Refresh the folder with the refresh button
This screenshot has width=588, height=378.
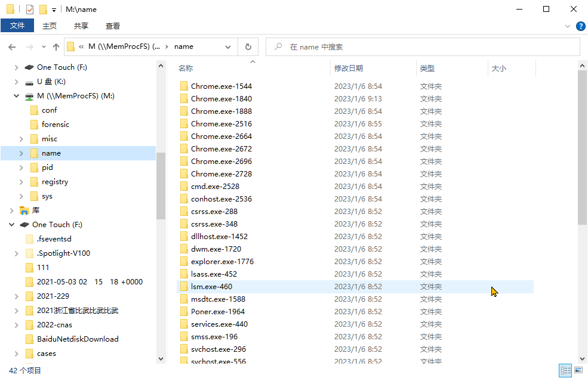248,47
